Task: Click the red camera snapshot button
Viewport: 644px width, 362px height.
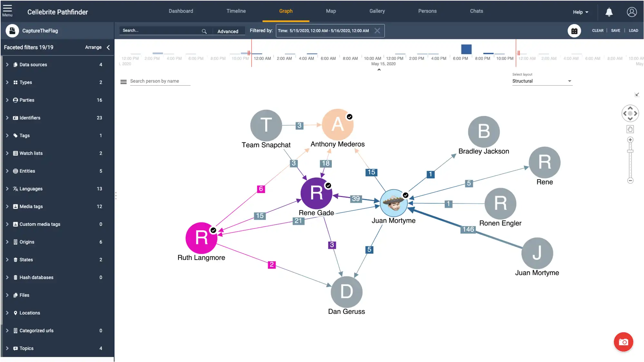Action: pyautogui.click(x=623, y=342)
